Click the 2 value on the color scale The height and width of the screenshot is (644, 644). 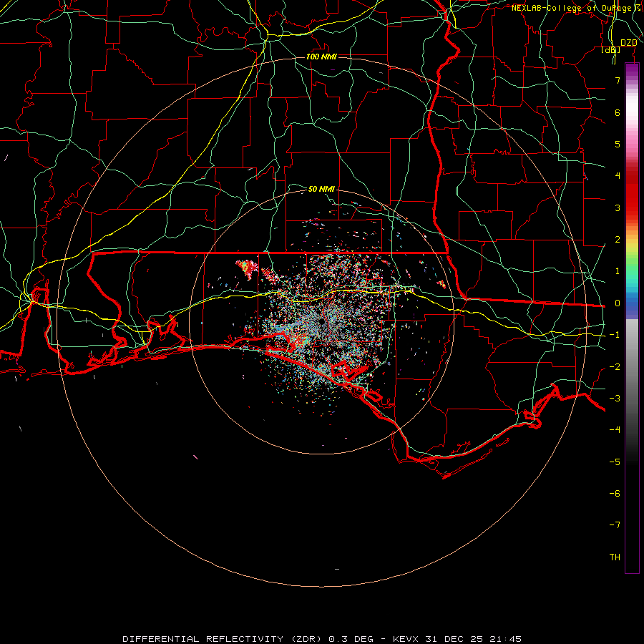(618, 240)
